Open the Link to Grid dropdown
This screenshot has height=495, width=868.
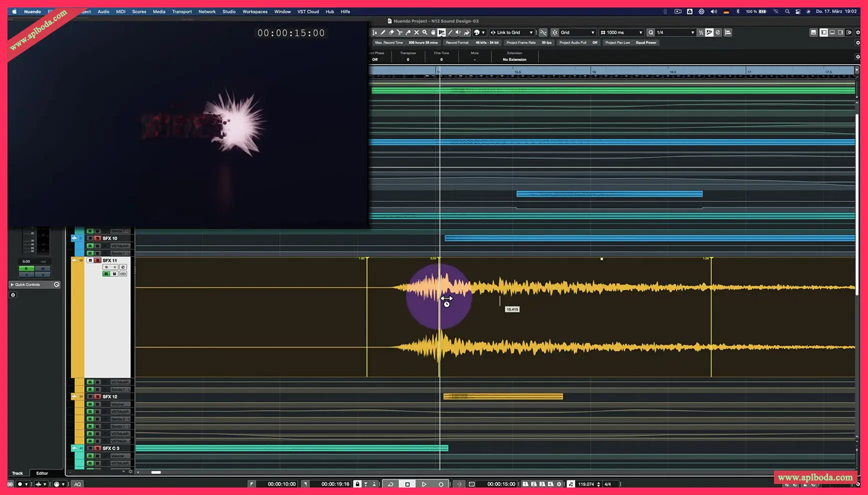(512, 32)
